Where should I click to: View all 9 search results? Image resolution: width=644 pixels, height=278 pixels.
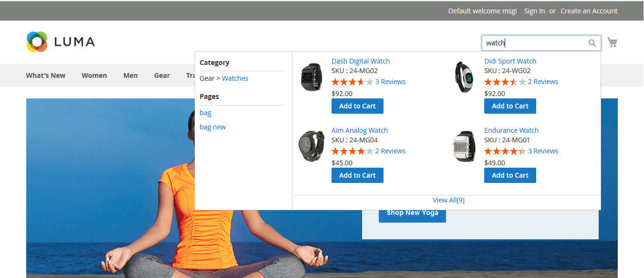click(448, 200)
